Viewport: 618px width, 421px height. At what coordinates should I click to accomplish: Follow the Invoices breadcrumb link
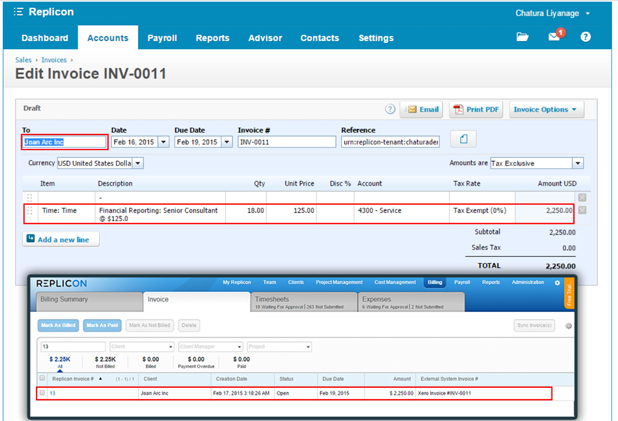[54, 60]
